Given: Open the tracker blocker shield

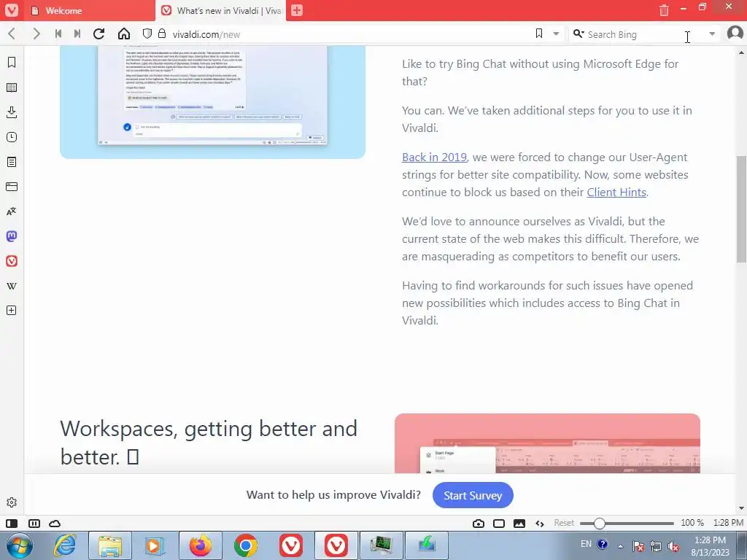Looking at the screenshot, I should [147, 34].
